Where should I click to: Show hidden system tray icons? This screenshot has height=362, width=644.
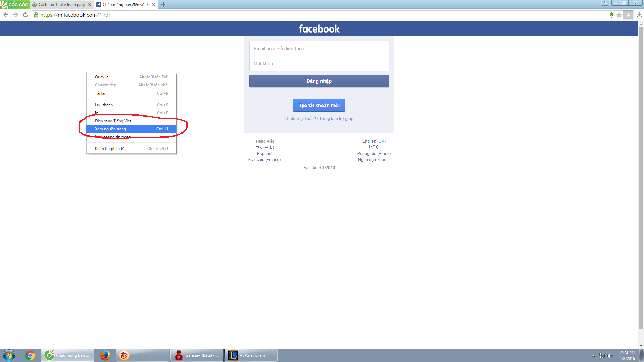594,356
